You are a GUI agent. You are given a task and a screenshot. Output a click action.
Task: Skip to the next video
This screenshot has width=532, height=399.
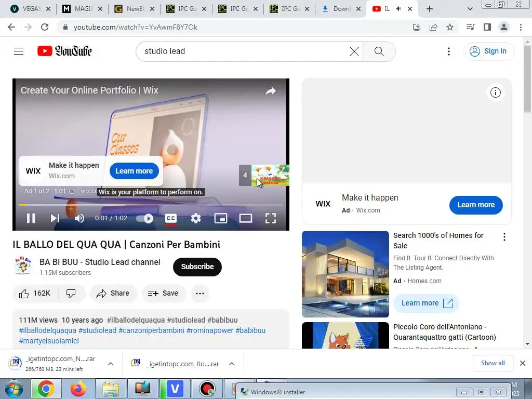tap(55, 218)
